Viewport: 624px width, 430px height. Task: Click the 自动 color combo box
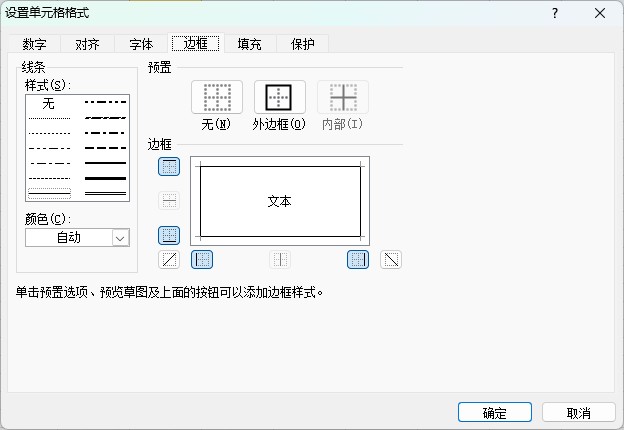point(77,237)
